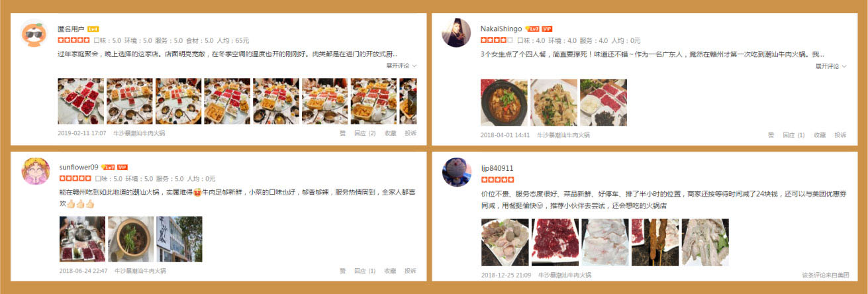Like sunflower09's review with 赞

343,271
